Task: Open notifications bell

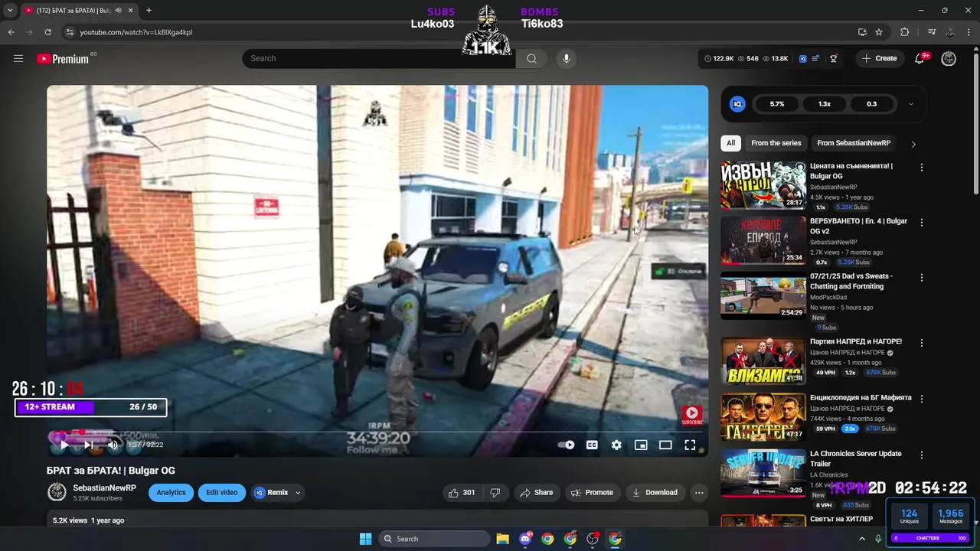Action: tap(920, 59)
